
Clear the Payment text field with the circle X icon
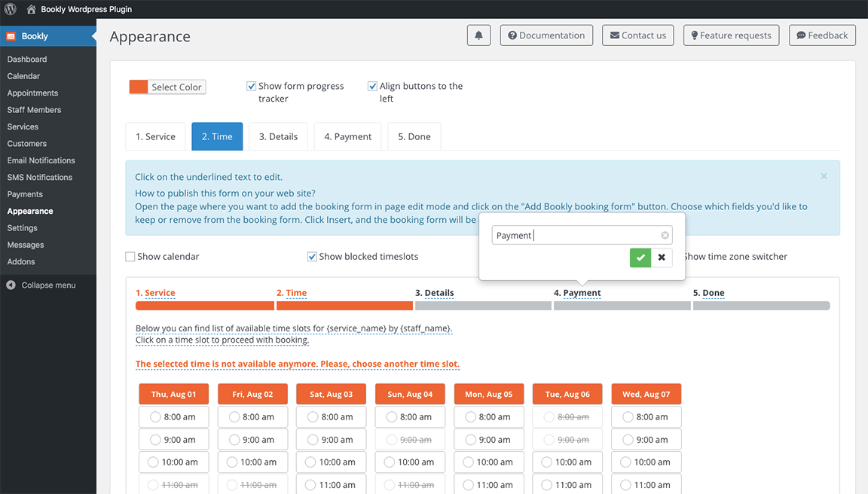click(x=665, y=235)
